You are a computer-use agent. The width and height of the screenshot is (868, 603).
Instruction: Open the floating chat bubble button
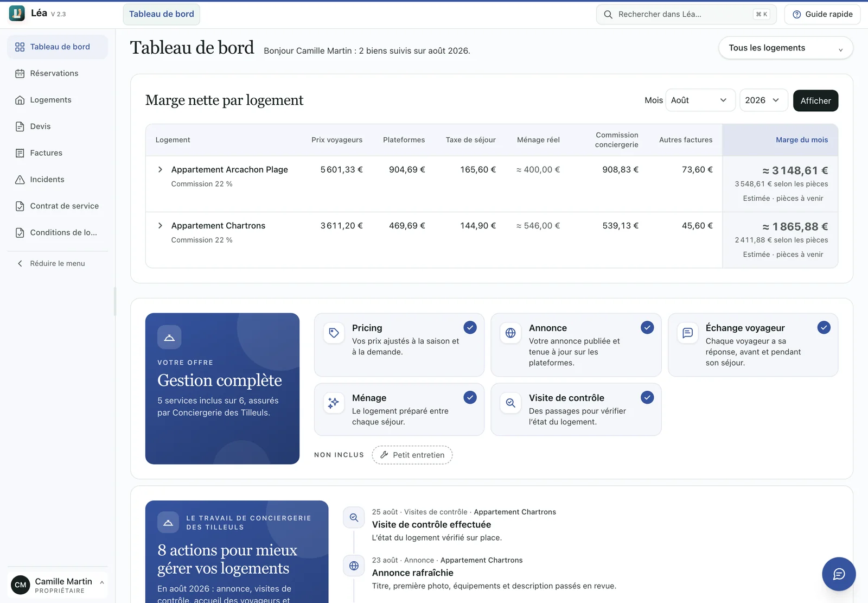tap(839, 574)
